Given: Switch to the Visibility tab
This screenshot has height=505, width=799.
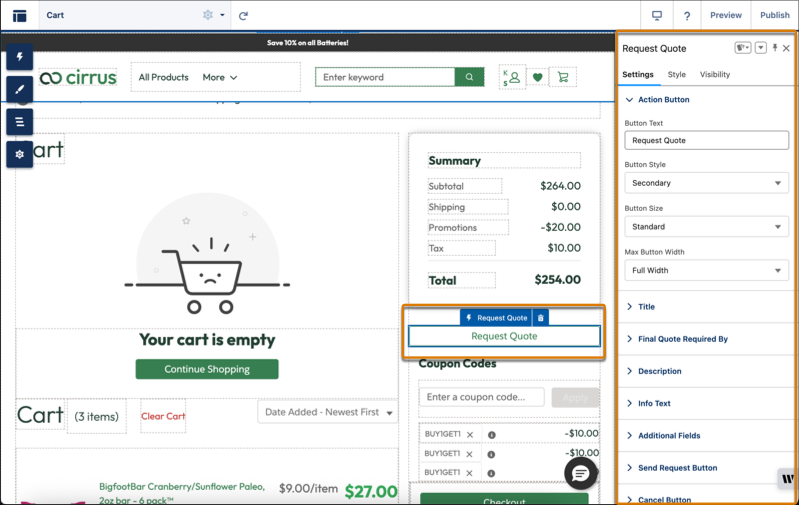Looking at the screenshot, I should (714, 74).
